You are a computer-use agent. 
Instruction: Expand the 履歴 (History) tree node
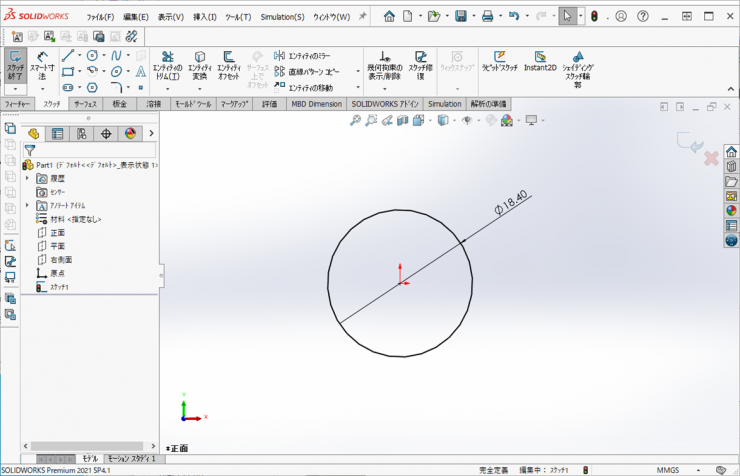27,177
